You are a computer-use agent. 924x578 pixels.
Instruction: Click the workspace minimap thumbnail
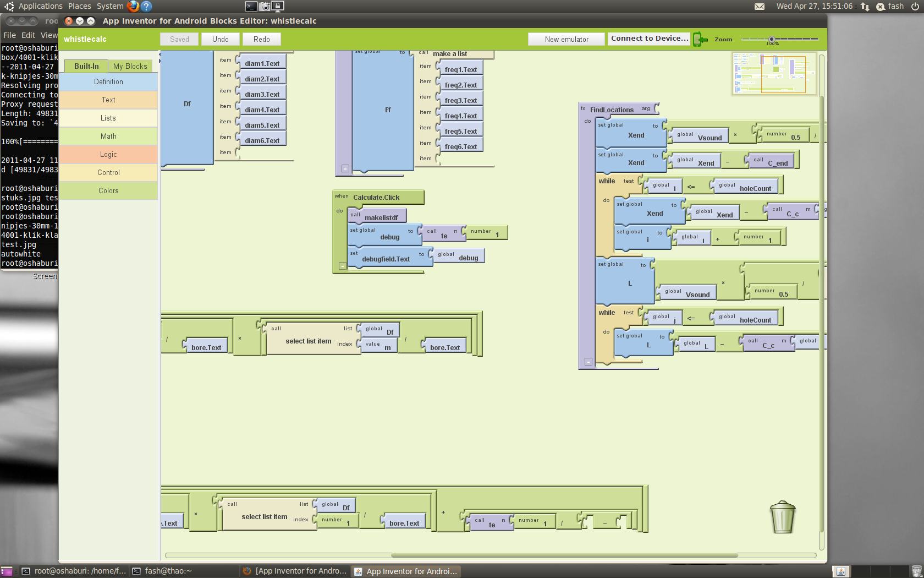coord(774,73)
